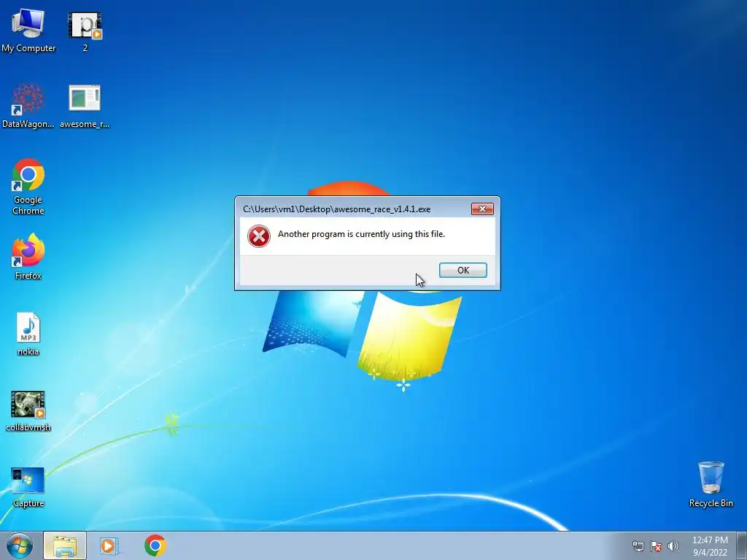Select the Capture desktop icon
This screenshot has width=747, height=560.
(x=28, y=486)
